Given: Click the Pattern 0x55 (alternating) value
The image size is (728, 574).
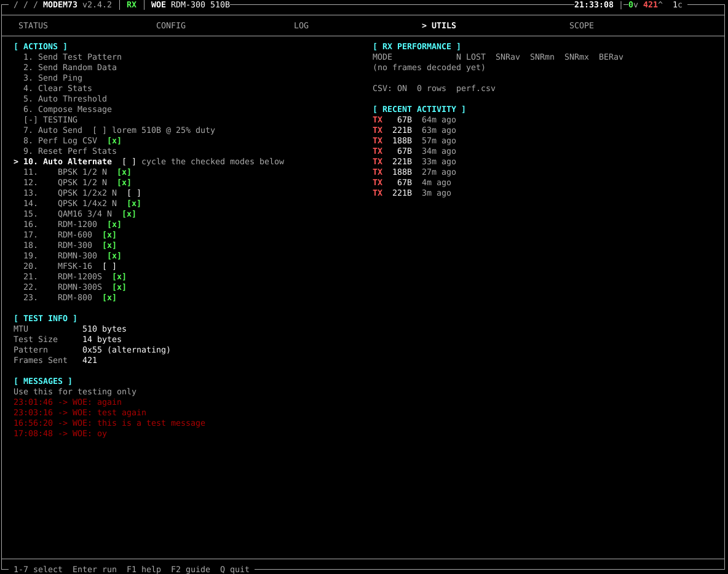Looking at the screenshot, I should pyautogui.click(x=126, y=349).
